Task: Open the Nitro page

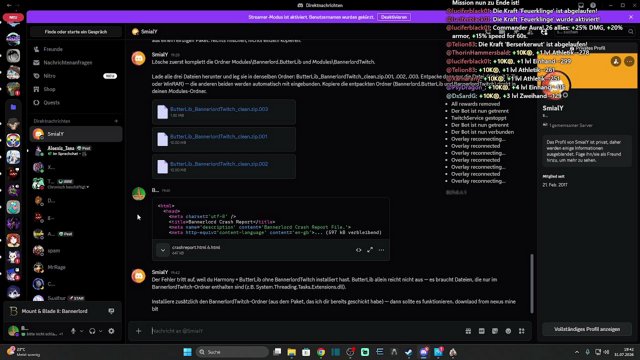Action: click(x=49, y=76)
